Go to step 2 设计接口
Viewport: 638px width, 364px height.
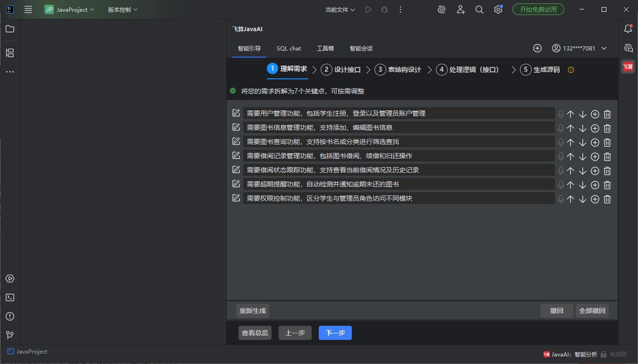(x=340, y=69)
